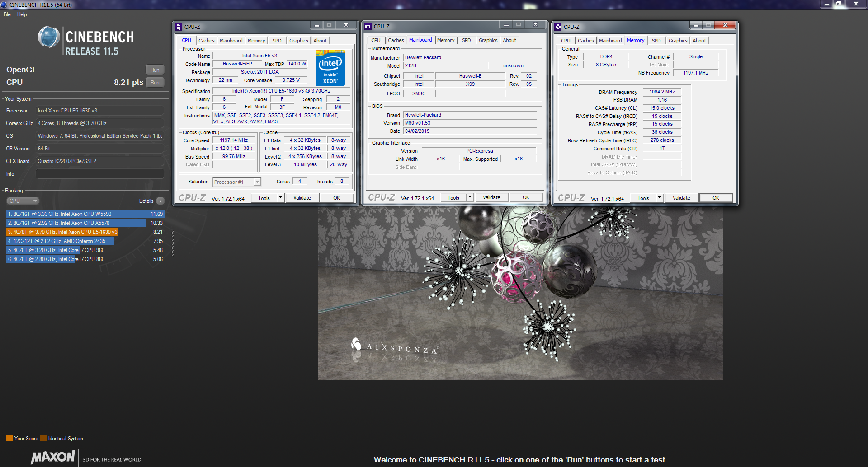Image resolution: width=868 pixels, height=467 pixels.
Task: Run the CPU benchmark
Action: (x=155, y=83)
